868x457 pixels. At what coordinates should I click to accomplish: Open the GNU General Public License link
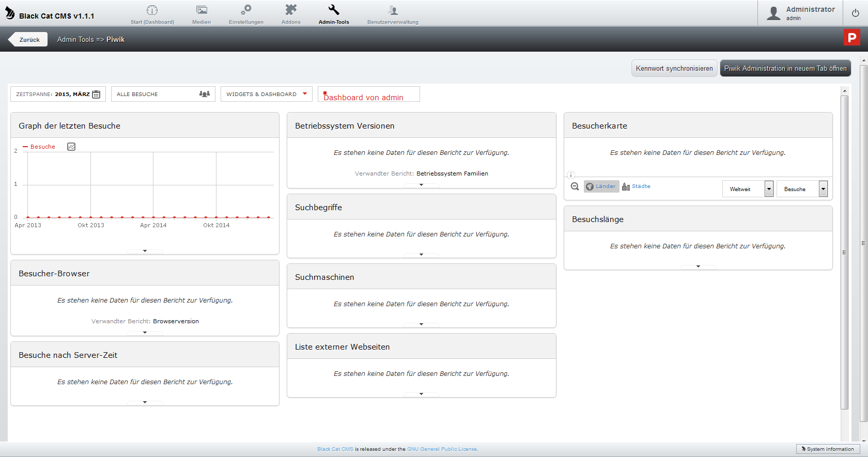442,449
